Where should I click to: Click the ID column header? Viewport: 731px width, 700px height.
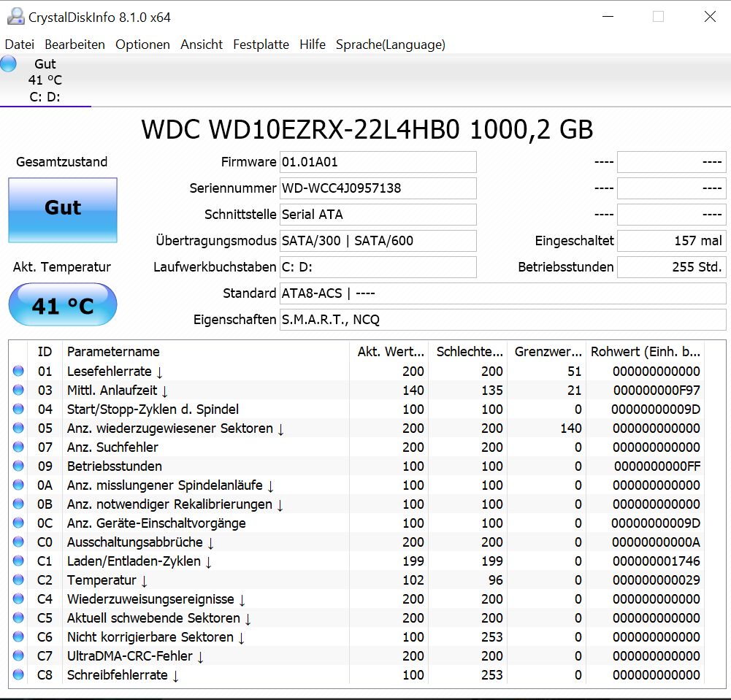point(45,352)
